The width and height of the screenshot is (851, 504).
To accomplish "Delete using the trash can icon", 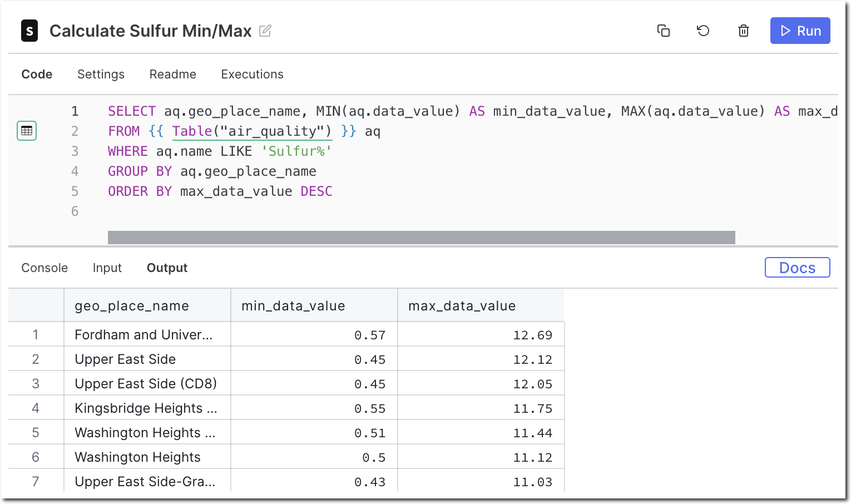I will (744, 31).
